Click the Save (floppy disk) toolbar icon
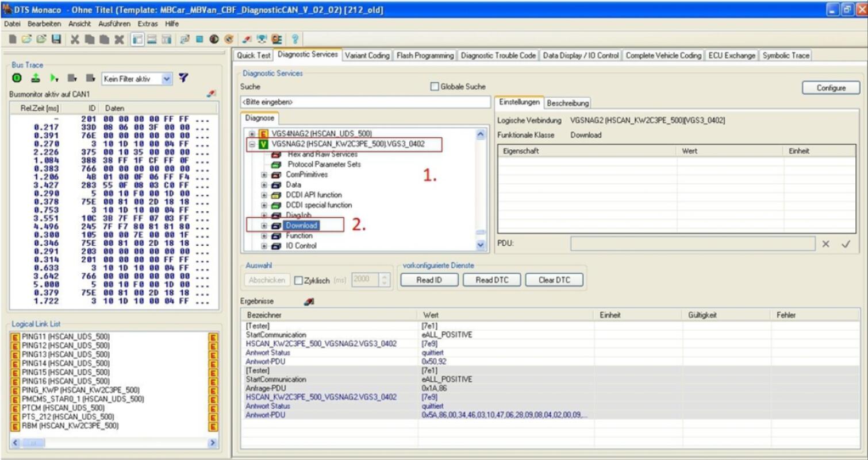 [56, 39]
